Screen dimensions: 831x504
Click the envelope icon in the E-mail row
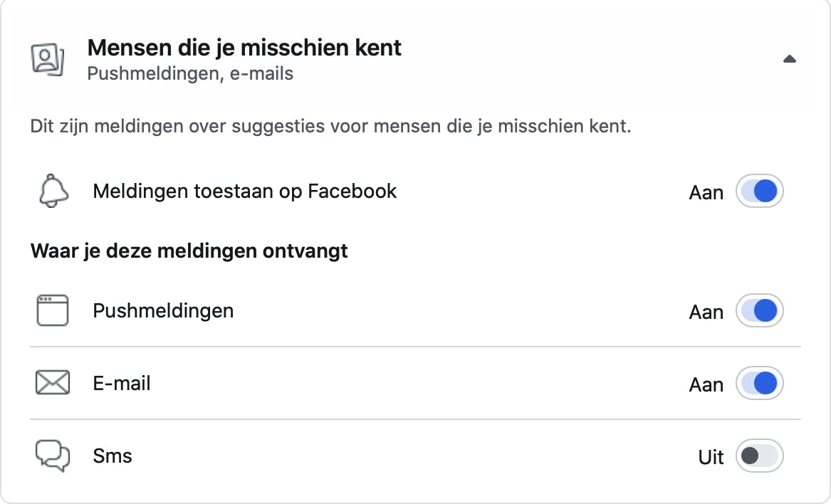[x=52, y=382]
